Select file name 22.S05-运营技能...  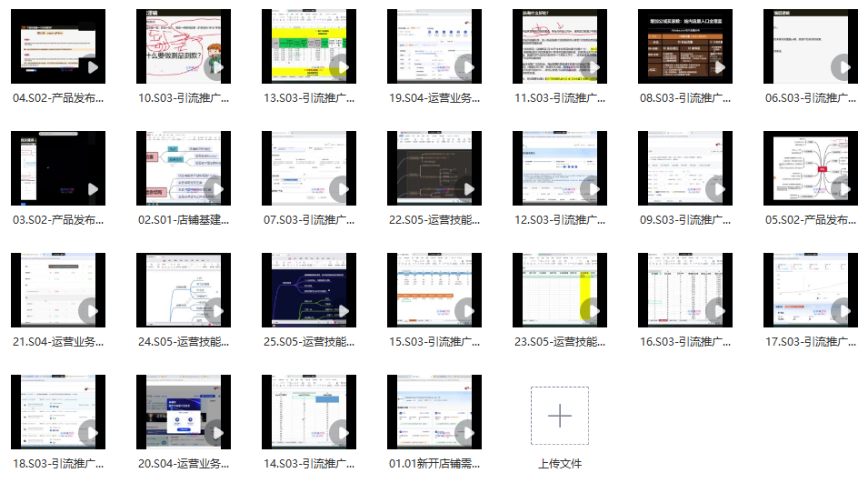click(434, 220)
